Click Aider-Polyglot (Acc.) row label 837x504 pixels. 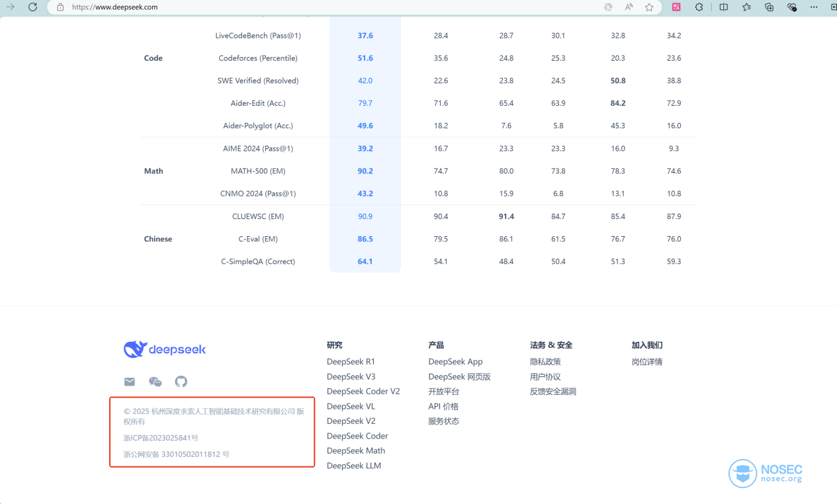258,126
